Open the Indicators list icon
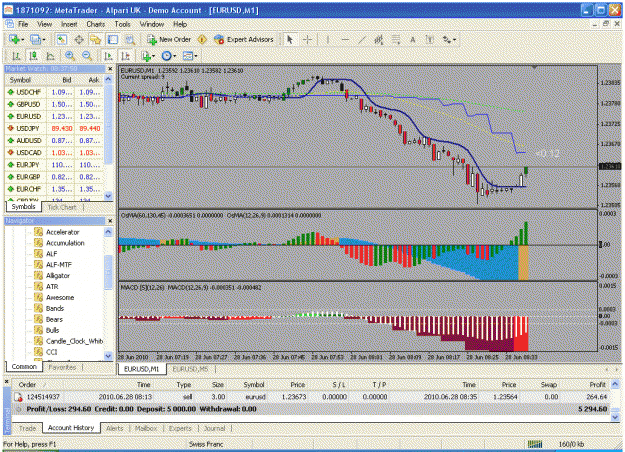 [x=146, y=56]
